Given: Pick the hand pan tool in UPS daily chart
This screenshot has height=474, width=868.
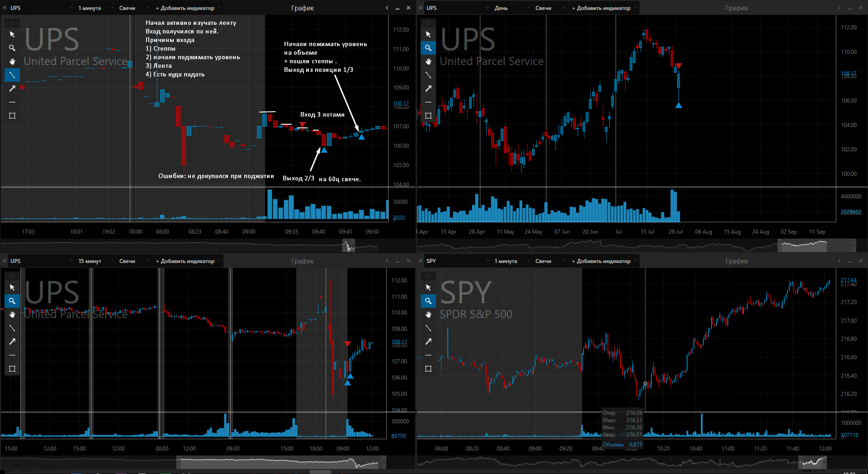Looking at the screenshot, I should coord(428,61).
